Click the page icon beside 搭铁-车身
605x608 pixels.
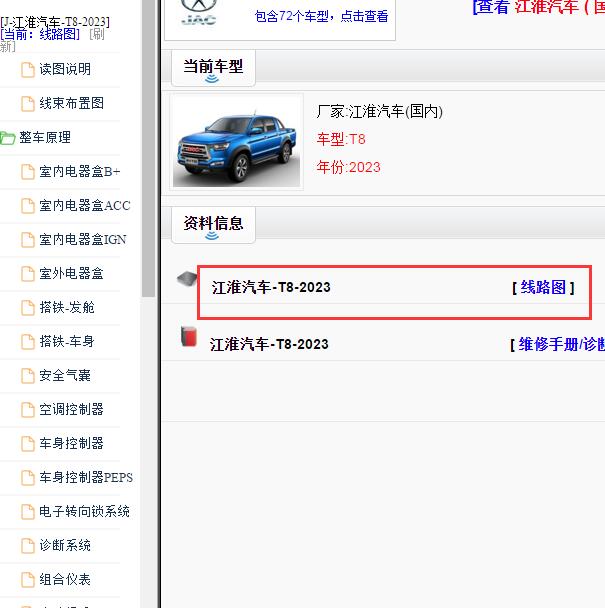[x=28, y=342]
